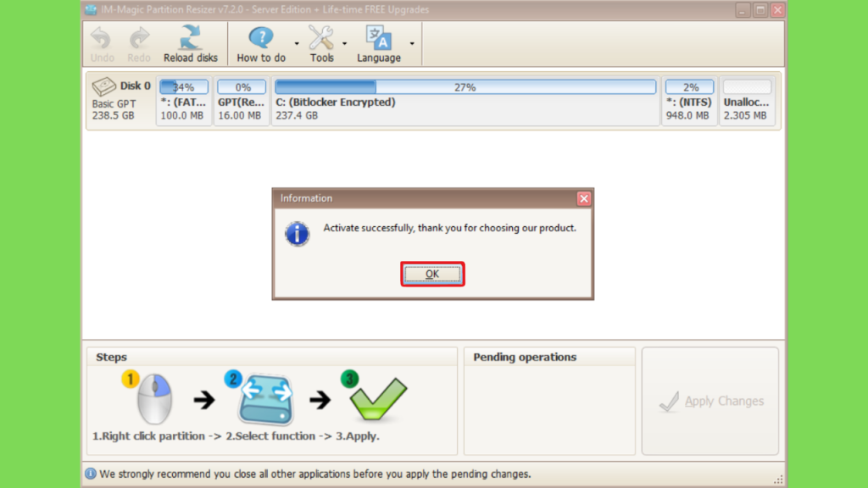Click the window resize grip in status bar
868x488 pixels.
(x=778, y=480)
